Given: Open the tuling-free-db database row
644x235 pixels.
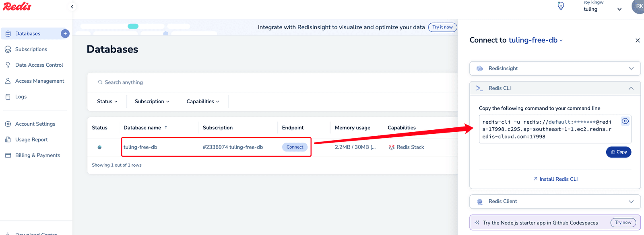Looking at the screenshot, I should pos(140,147).
